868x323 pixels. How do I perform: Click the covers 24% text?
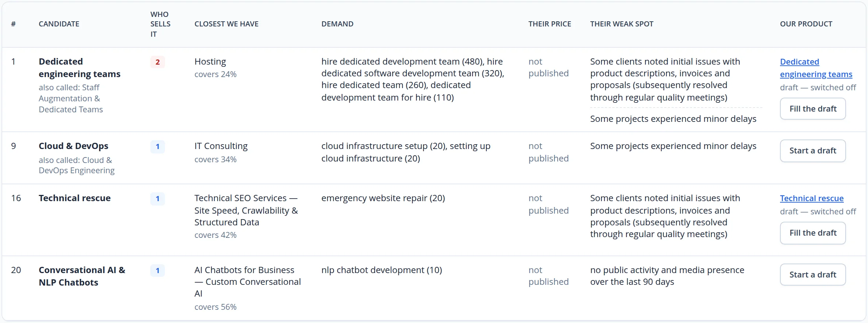coord(216,74)
